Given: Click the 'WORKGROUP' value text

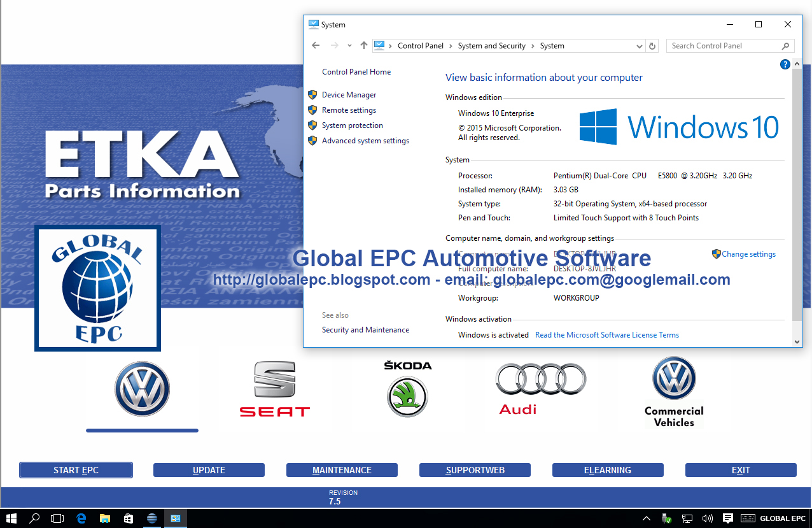Looking at the screenshot, I should pyautogui.click(x=577, y=298).
